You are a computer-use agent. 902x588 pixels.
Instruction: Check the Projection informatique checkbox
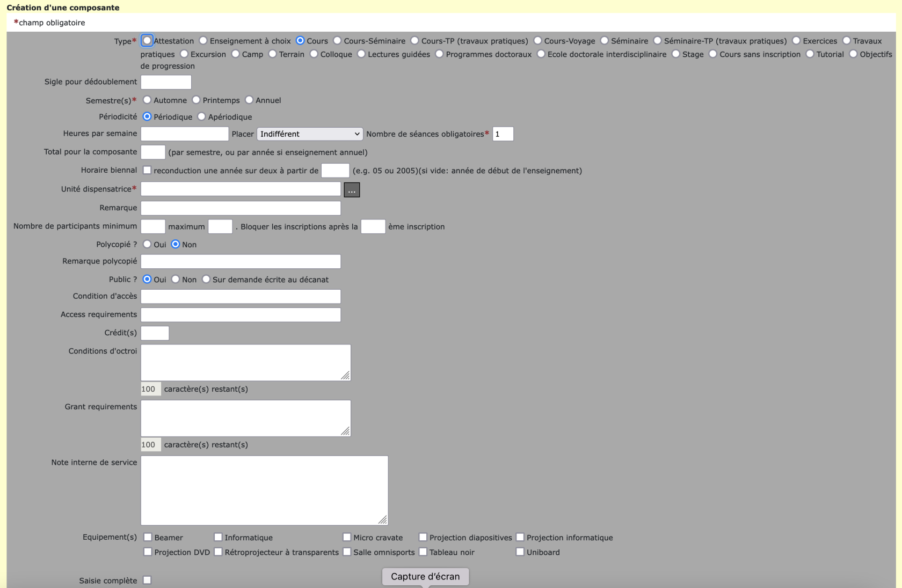tap(520, 538)
